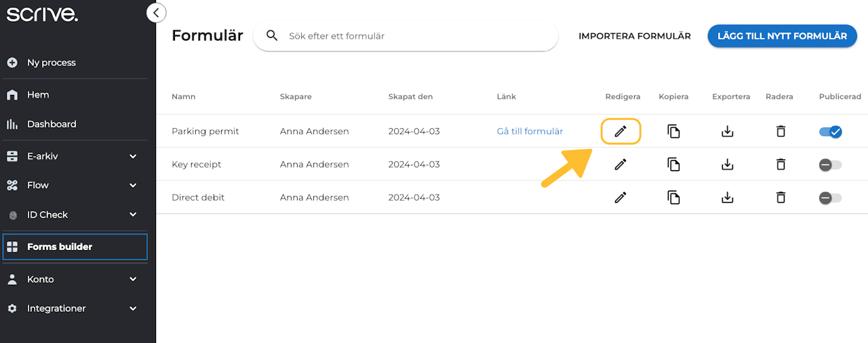Screen dimensions: 868x343
Task: Unpublish the Parking permit form
Action: click(x=830, y=132)
